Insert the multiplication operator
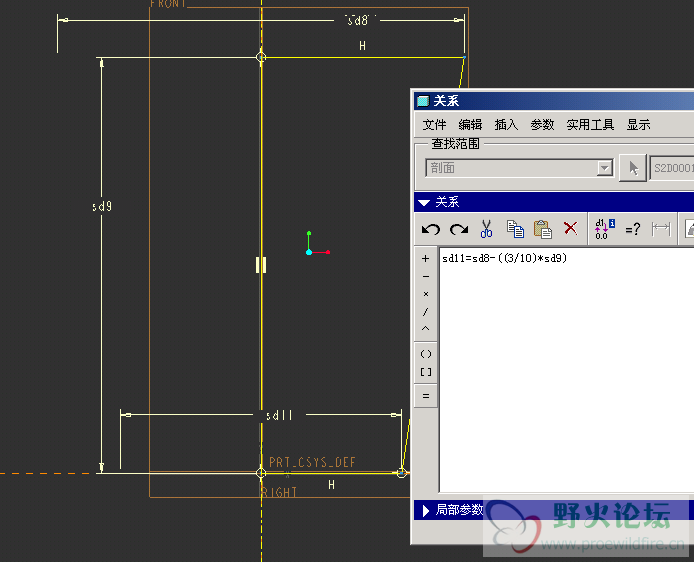The image size is (694, 562). 426,294
